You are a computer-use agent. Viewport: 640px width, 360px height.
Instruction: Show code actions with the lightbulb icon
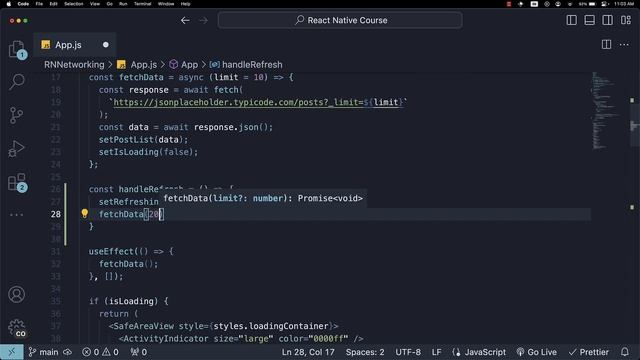(84, 213)
